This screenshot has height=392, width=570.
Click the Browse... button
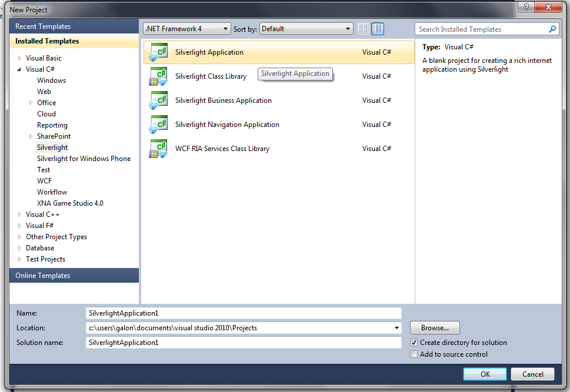[435, 328]
